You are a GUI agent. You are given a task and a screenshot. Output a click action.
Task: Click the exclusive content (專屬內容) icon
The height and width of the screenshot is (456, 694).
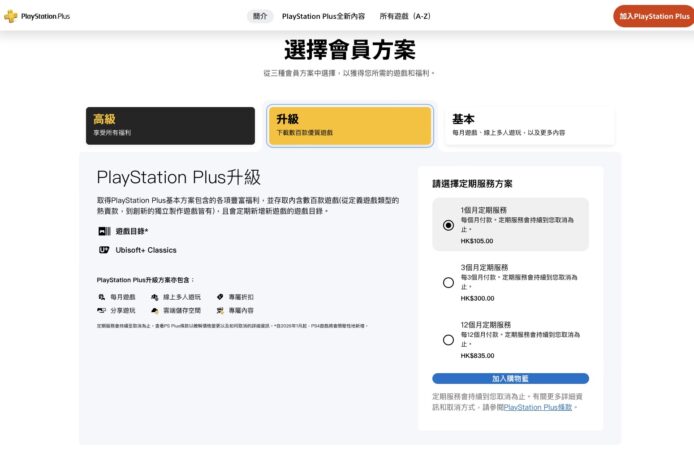tap(220, 310)
